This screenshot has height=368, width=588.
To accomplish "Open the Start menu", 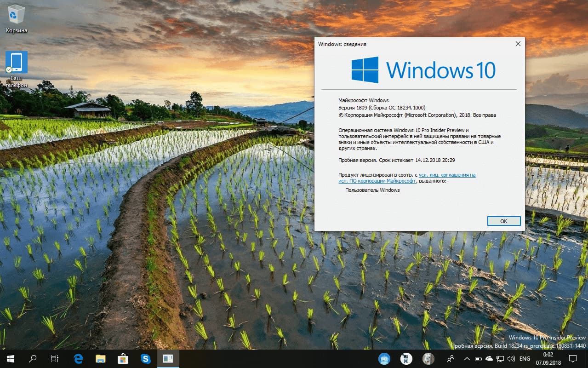I will click(x=9, y=358).
